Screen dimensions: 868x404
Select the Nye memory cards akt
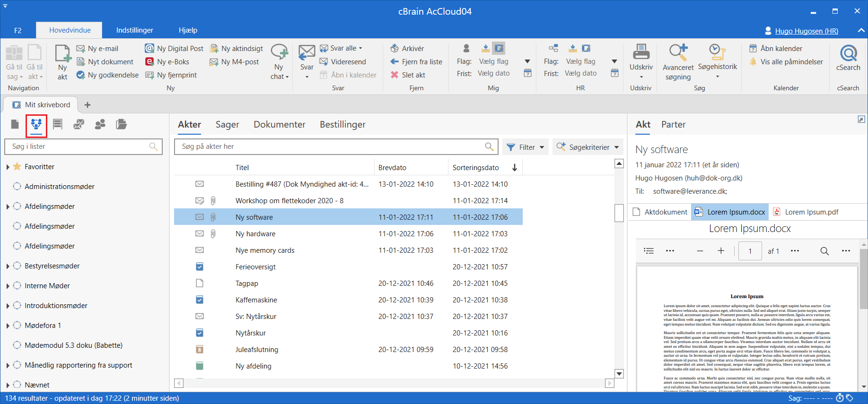click(x=348, y=250)
